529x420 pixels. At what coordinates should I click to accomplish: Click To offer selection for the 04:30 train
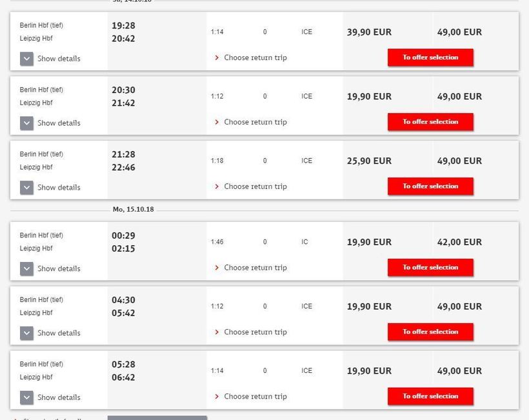[x=430, y=332]
